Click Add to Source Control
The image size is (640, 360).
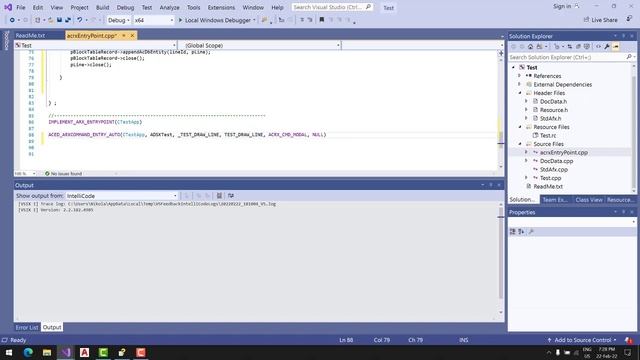pyautogui.click(x=583, y=340)
